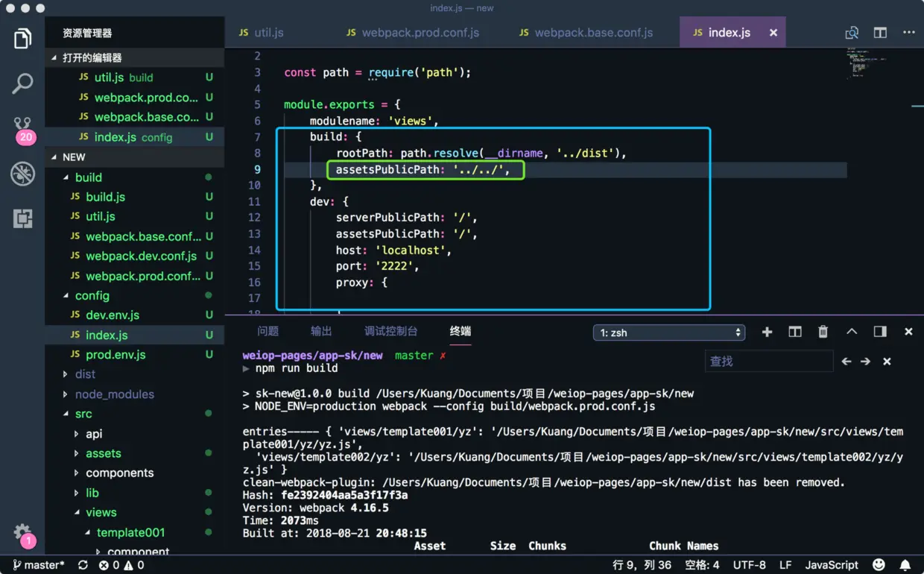This screenshot has height=574, width=924.
Task: Change end of line sequence LF
Action: pyautogui.click(x=785, y=565)
